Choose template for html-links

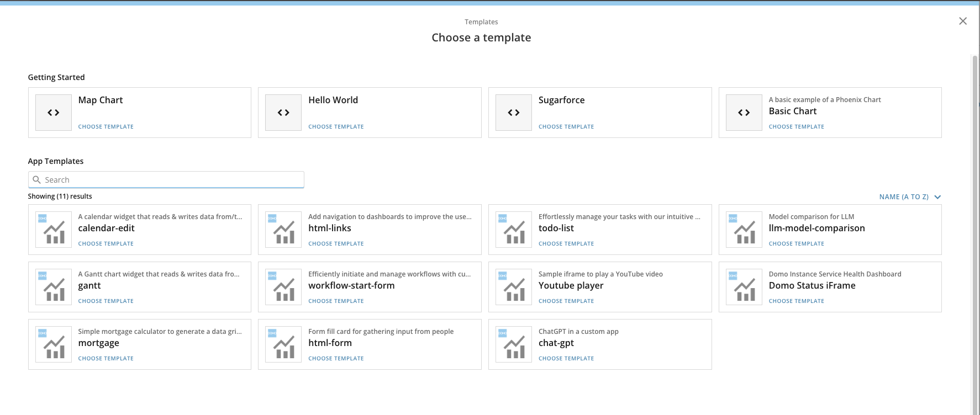coord(336,243)
